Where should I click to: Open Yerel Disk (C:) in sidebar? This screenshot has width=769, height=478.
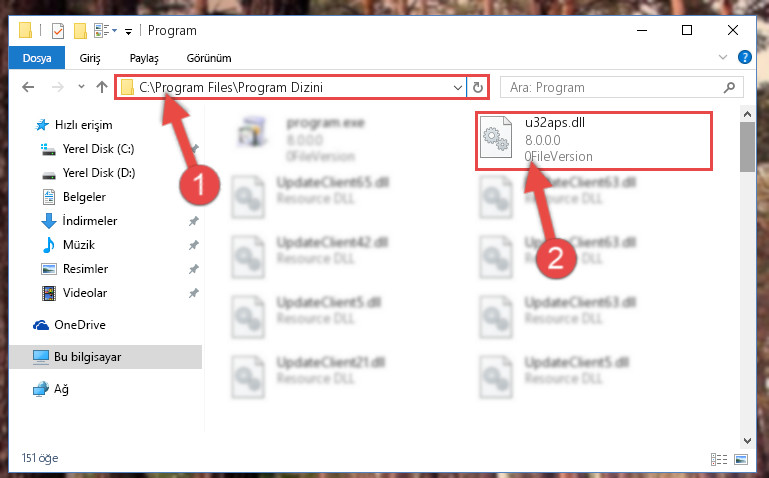coord(98,149)
